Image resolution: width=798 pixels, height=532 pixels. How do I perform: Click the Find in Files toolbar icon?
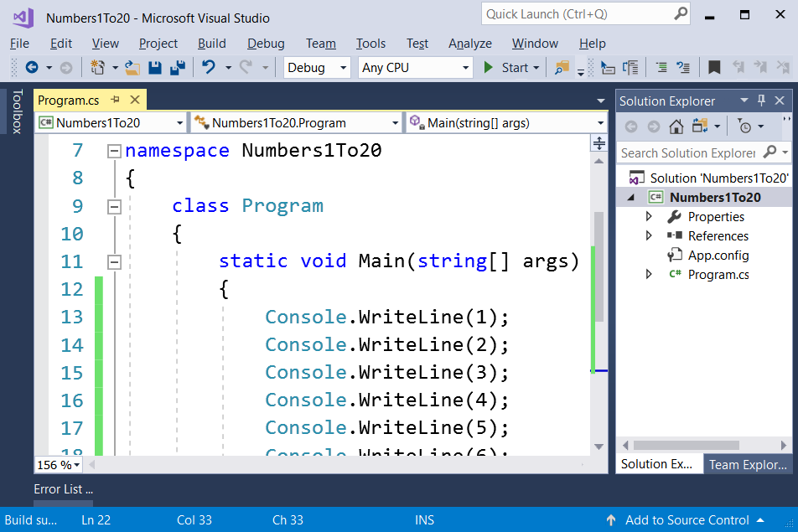[x=562, y=68]
